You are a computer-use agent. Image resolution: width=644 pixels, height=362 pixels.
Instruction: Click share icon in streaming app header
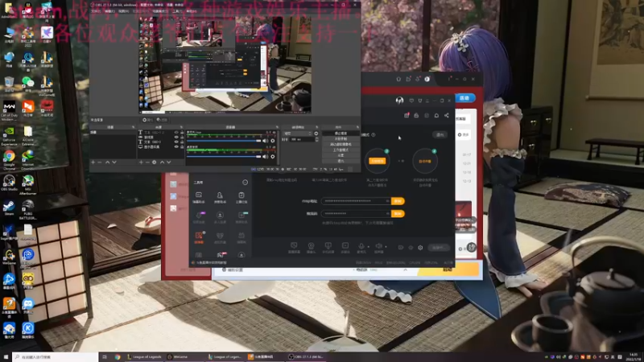click(447, 115)
